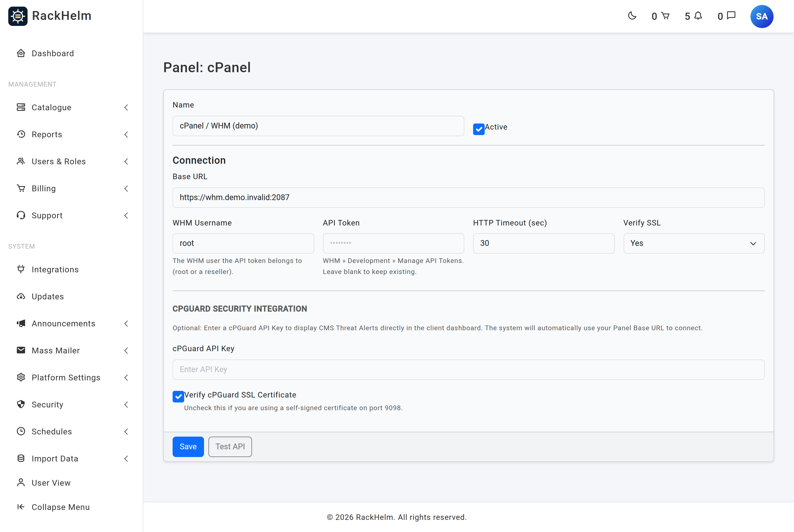Click the Users & Roles people icon
794x532 pixels.
[21, 161]
